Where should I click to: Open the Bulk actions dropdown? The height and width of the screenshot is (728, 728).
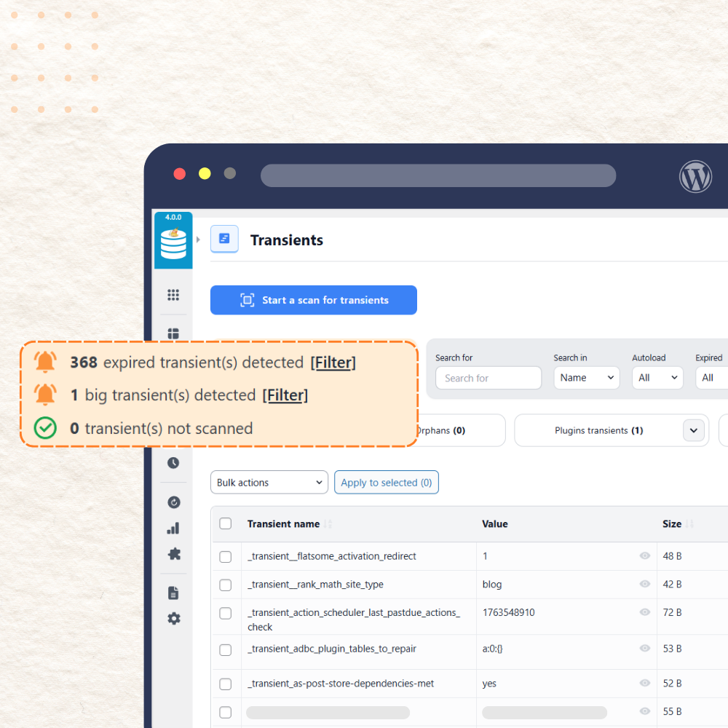coord(269,483)
